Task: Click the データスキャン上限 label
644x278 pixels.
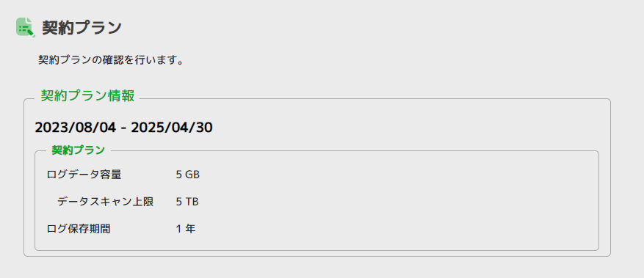Action: (106, 202)
